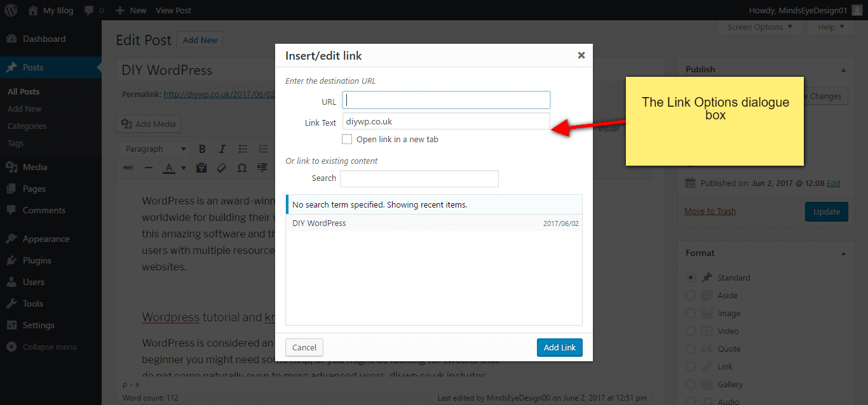Open the comments bubble in admin bar
Viewport: 868px width, 405px height.
click(x=93, y=10)
